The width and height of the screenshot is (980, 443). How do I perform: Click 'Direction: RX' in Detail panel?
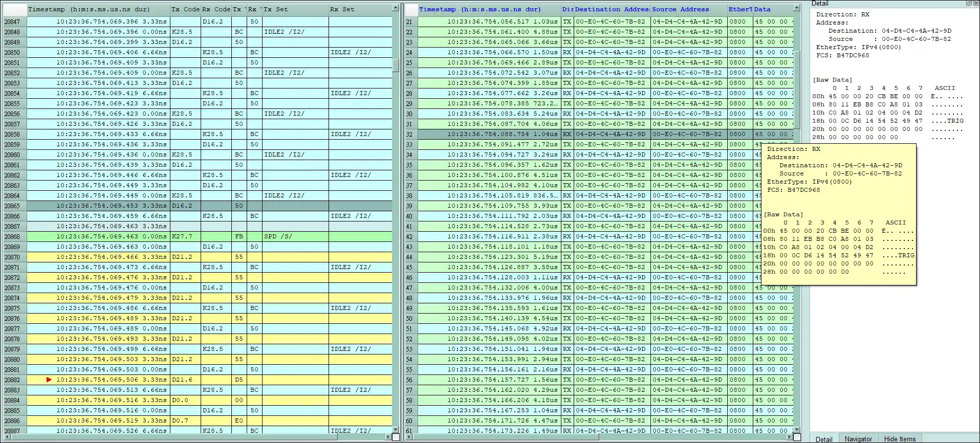843,14
